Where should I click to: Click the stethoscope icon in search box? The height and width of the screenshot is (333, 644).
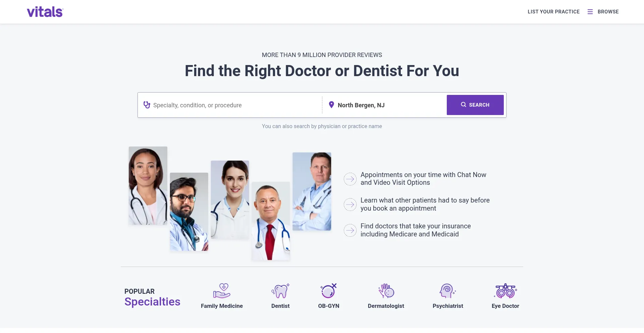[147, 105]
